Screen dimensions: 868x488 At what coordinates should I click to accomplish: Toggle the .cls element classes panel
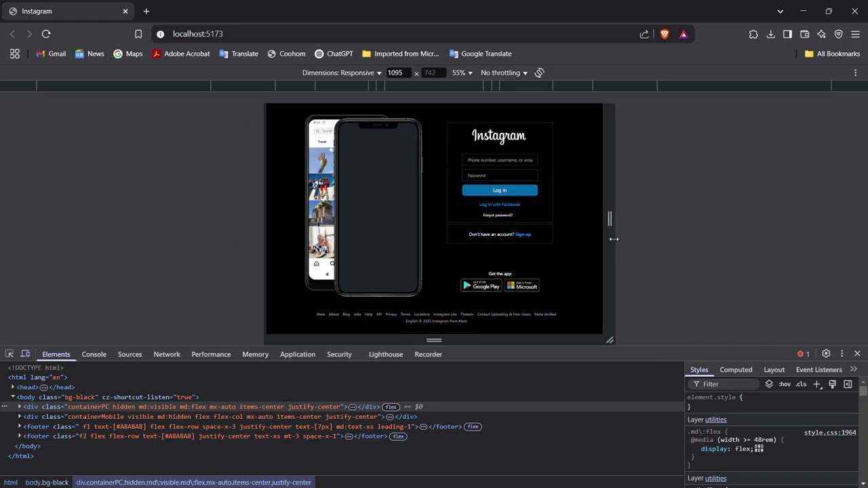point(802,384)
